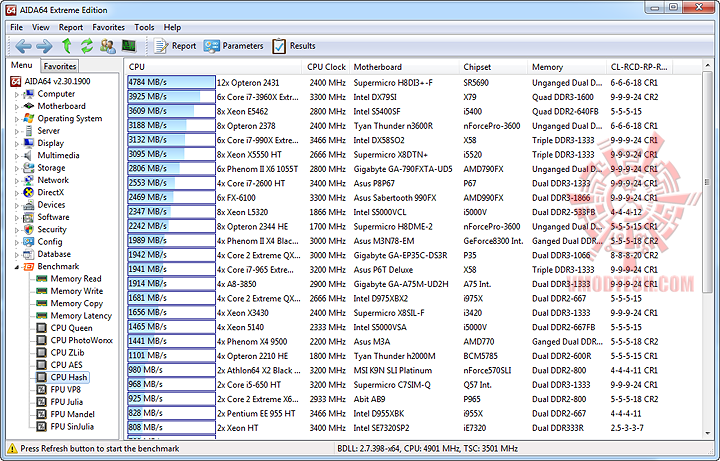Open the FPU SinJulia benchmark
Screen dimensions: 720x461
[x=72, y=427]
